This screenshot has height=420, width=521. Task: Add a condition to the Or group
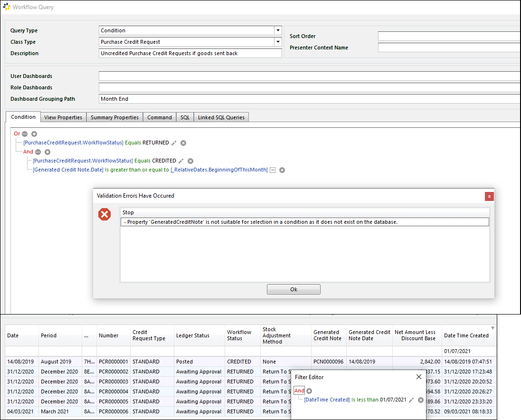click(x=34, y=134)
